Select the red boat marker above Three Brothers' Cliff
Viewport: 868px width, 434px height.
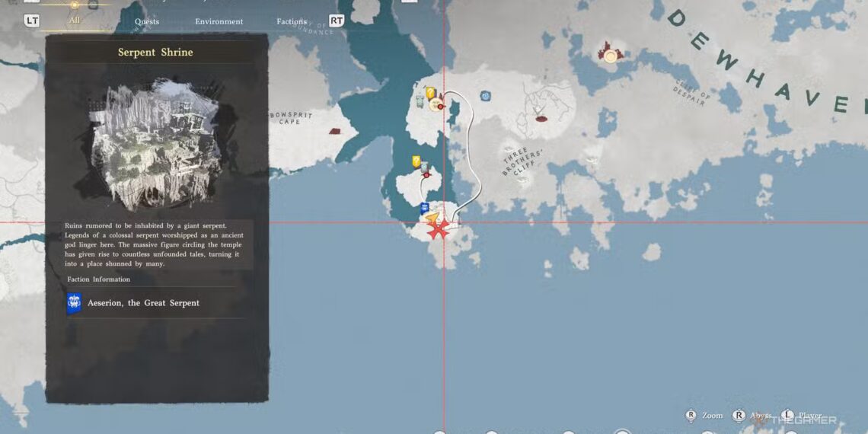(541, 118)
